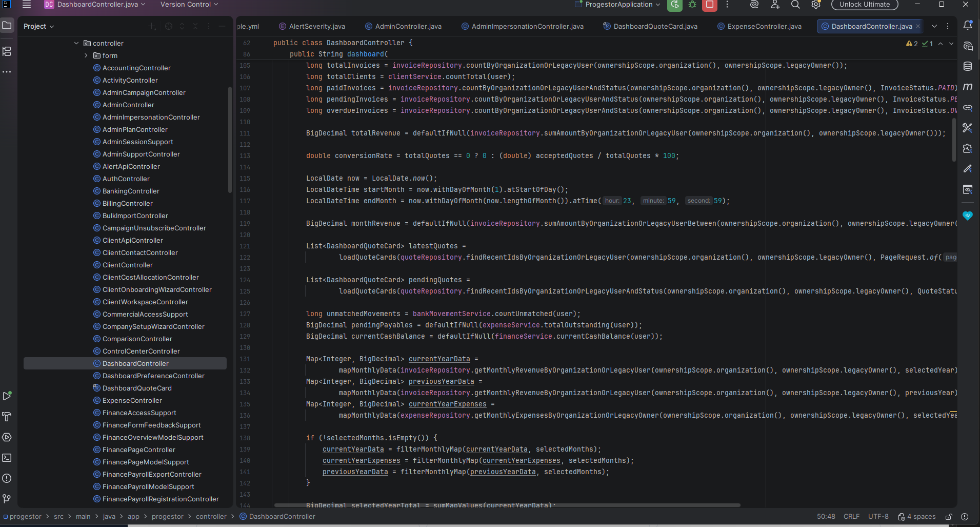Open more run actions three-dot menu
The width and height of the screenshot is (980, 527).
point(727,5)
